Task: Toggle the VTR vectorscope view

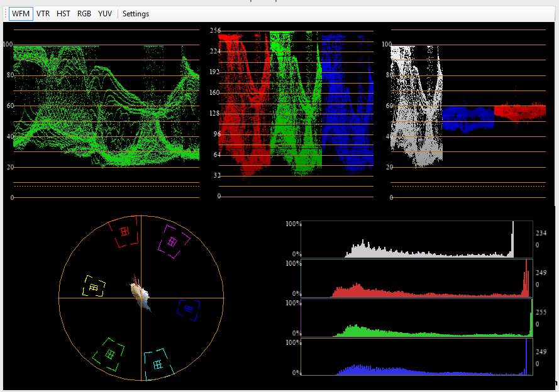Action: coord(43,13)
